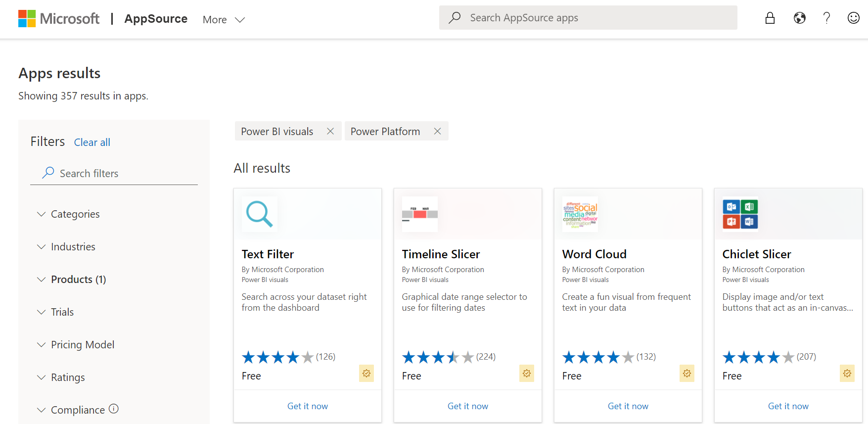The image size is (868, 424).
Task: Expand the Industries filter section
Action: (73, 247)
